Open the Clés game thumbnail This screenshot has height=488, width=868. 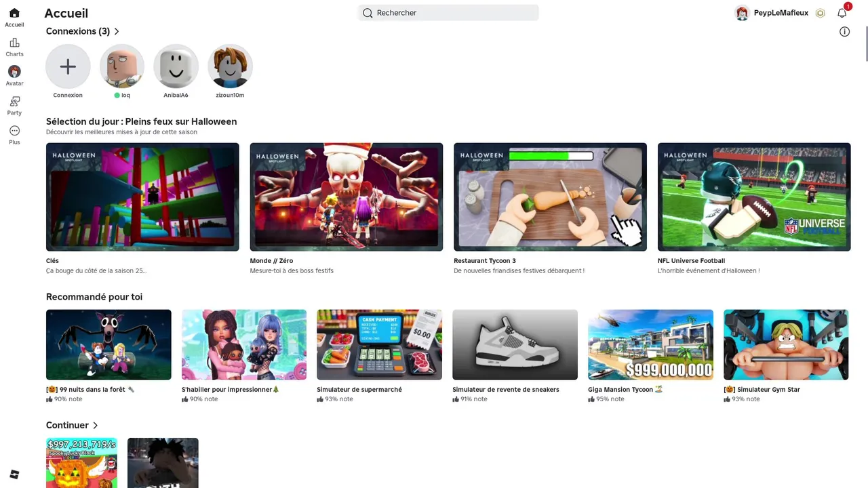click(142, 197)
